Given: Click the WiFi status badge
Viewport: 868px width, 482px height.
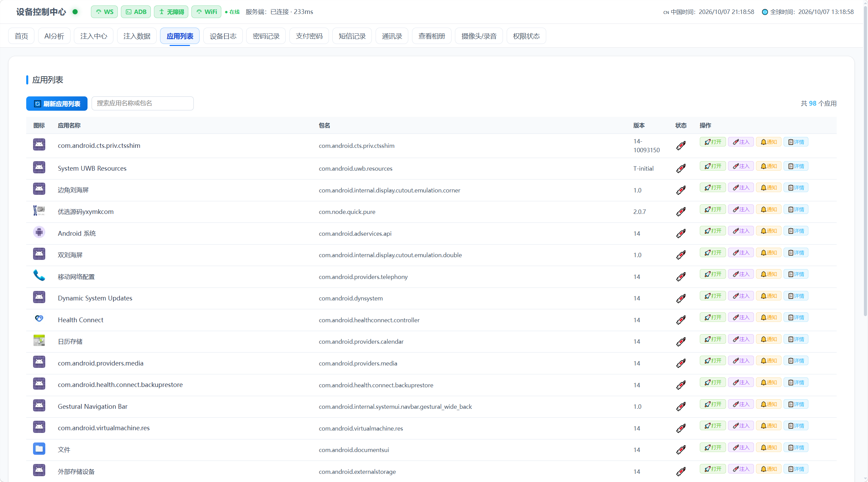Looking at the screenshot, I should [x=206, y=12].
